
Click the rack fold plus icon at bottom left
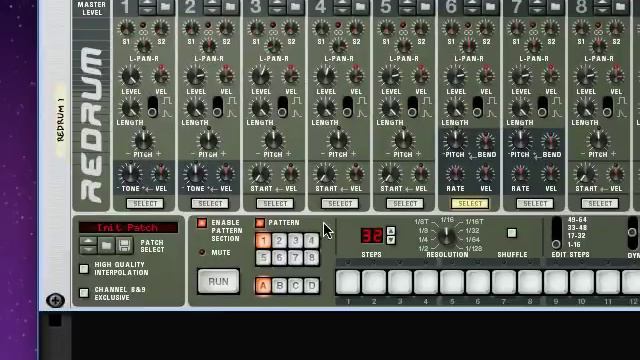[55, 300]
